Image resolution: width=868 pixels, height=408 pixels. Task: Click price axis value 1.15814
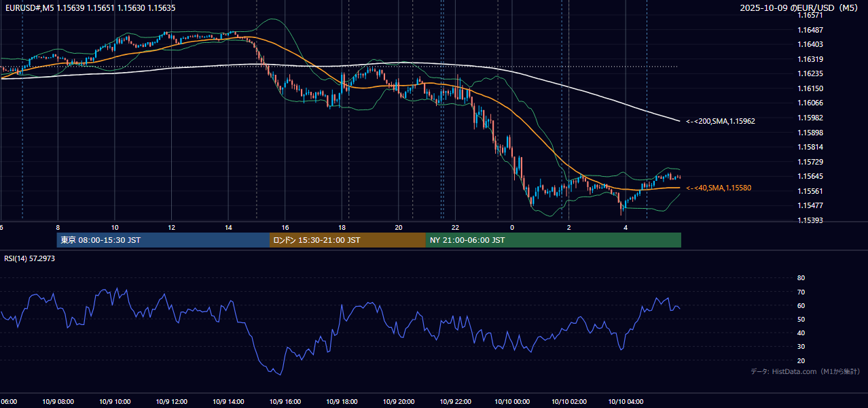click(810, 147)
